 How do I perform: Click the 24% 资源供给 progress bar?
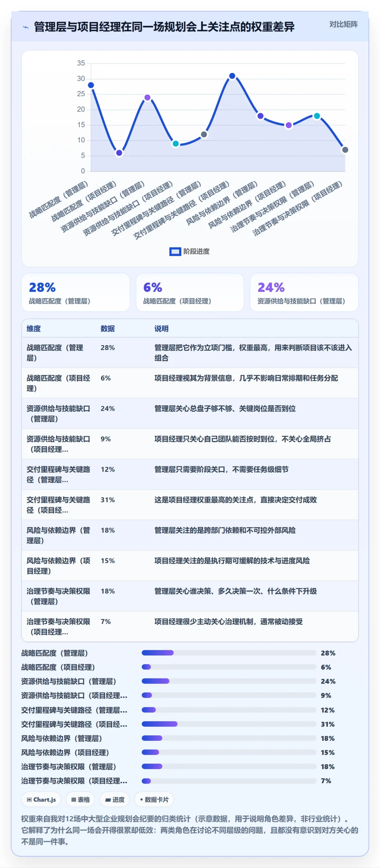pyautogui.click(x=229, y=681)
